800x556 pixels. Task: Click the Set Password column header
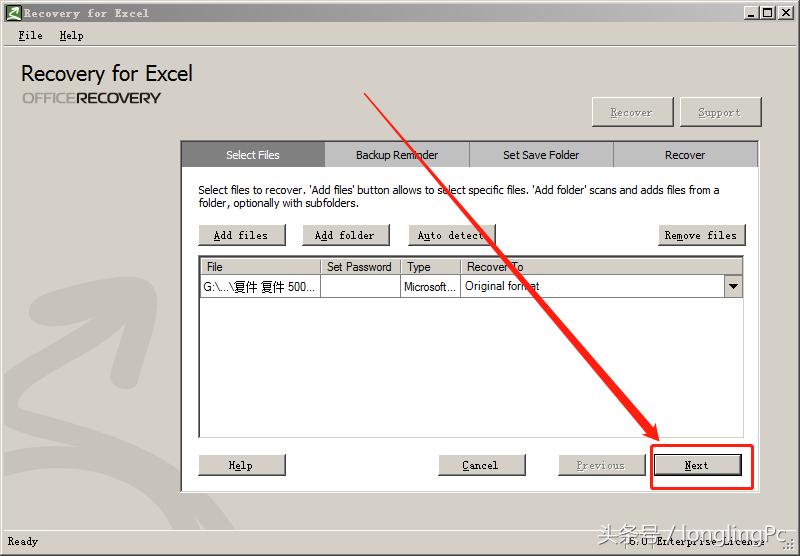tap(360, 267)
